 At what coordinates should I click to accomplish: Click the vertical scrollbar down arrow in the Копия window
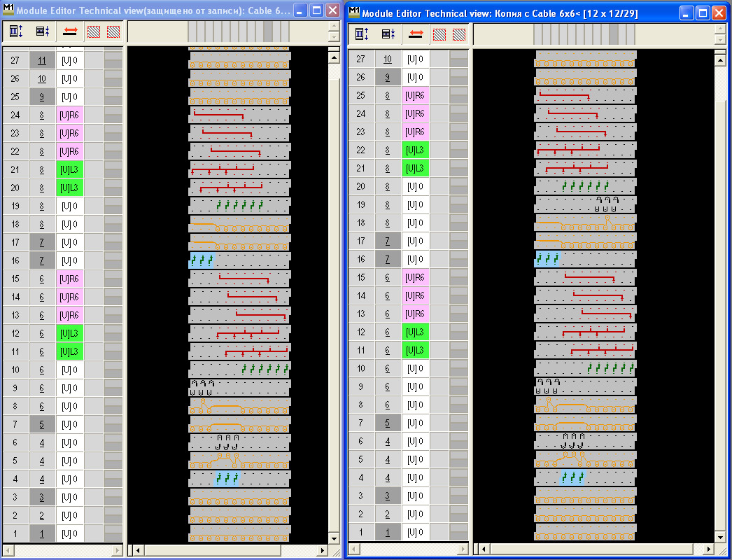tap(719, 536)
